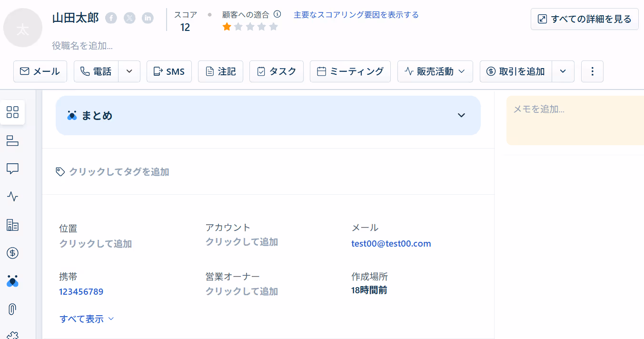Click the mobile number 123456789
The width and height of the screenshot is (644, 339).
click(x=81, y=291)
